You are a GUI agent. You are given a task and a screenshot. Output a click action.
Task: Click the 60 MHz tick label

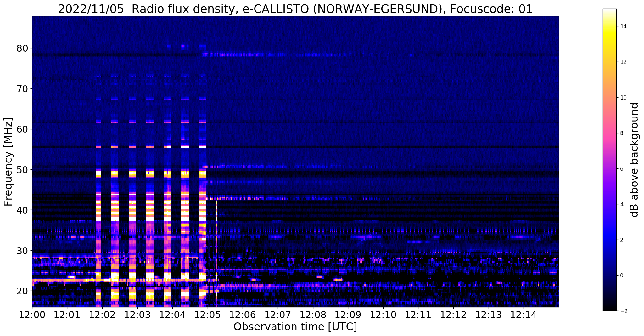tap(22, 129)
